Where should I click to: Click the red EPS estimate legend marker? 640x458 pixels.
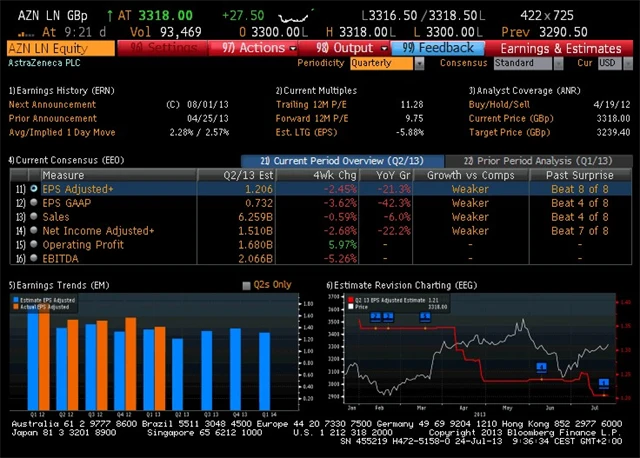(349, 299)
